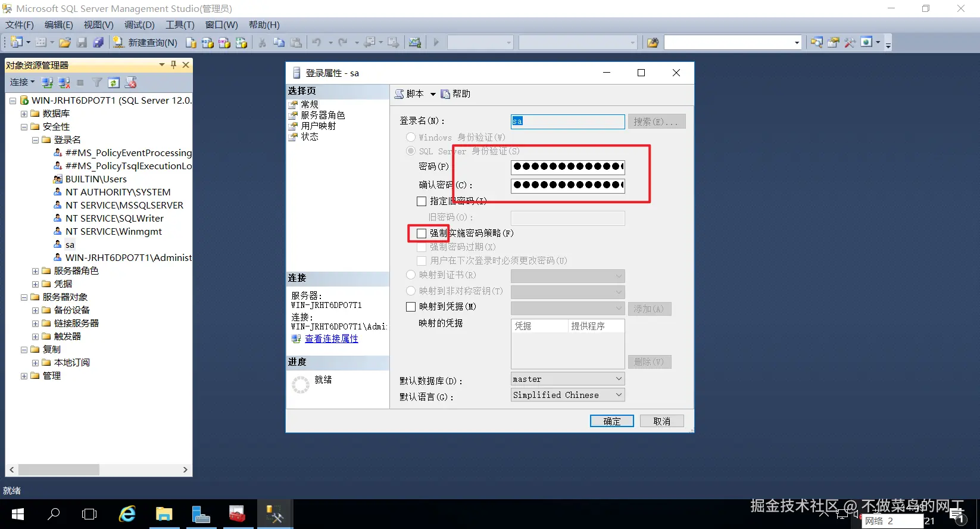Image resolution: width=980 pixels, height=529 pixels.
Task: Pin the 对象资源管理器 panel with pushpin icon
Action: [x=173, y=64]
